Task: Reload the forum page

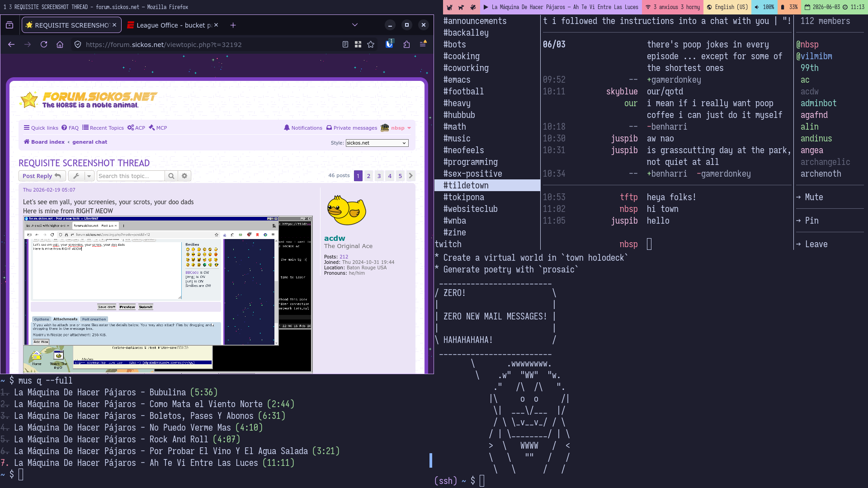Action: coord(44,44)
